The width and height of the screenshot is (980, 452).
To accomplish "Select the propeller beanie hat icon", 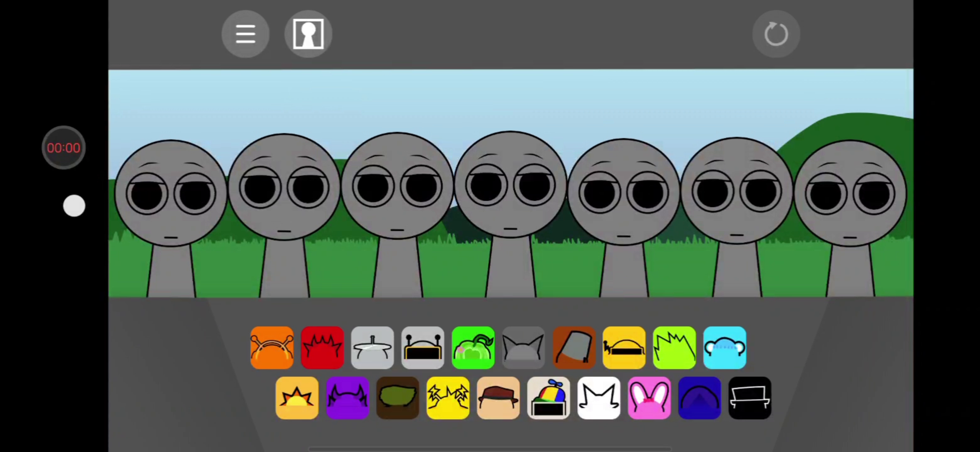I will (x=548, y=398).
